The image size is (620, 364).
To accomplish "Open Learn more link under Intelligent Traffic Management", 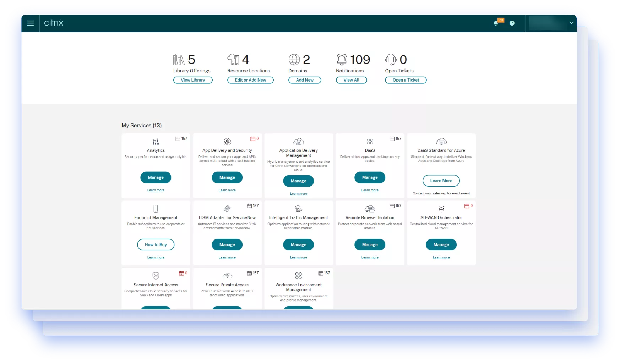I will point(299,258).
